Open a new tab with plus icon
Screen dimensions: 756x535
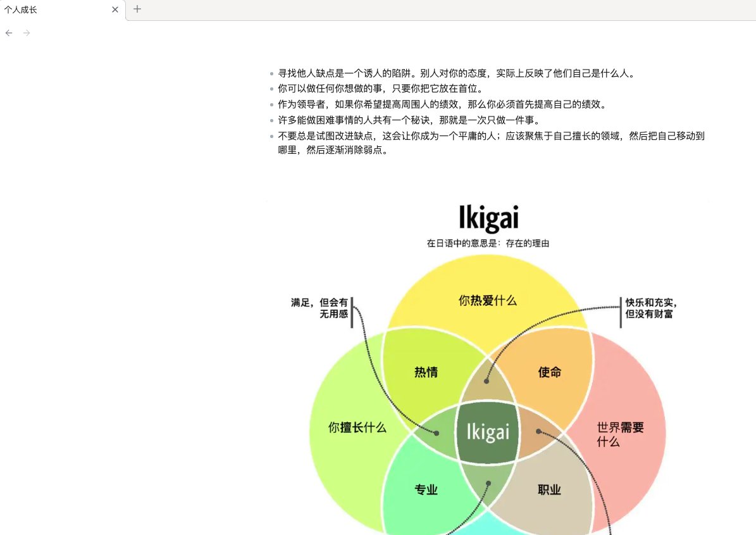[x=137, y=9]
